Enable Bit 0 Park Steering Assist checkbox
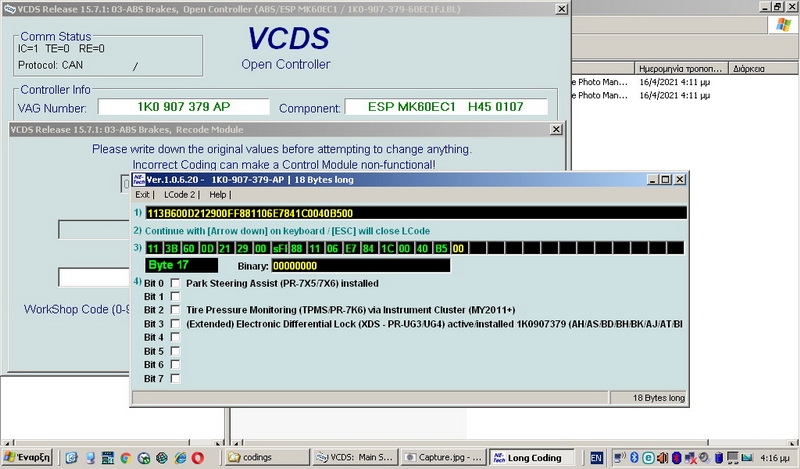 175,283
